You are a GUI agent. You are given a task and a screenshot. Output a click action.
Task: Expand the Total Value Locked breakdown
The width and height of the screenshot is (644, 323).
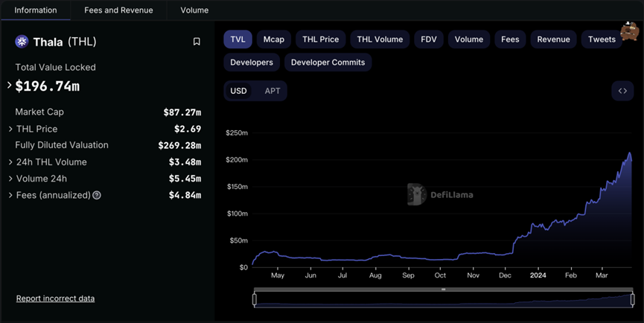pos(10,86)
